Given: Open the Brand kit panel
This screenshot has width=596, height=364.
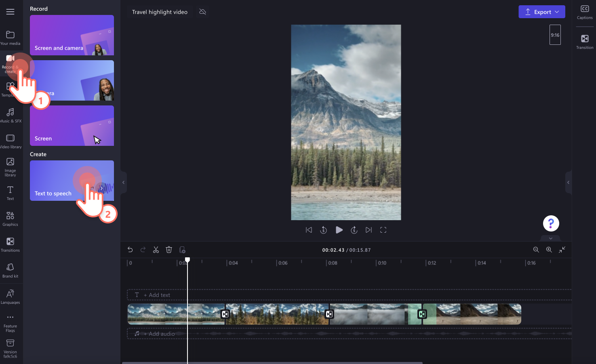Looking at the screenshot, I should 10,271.
